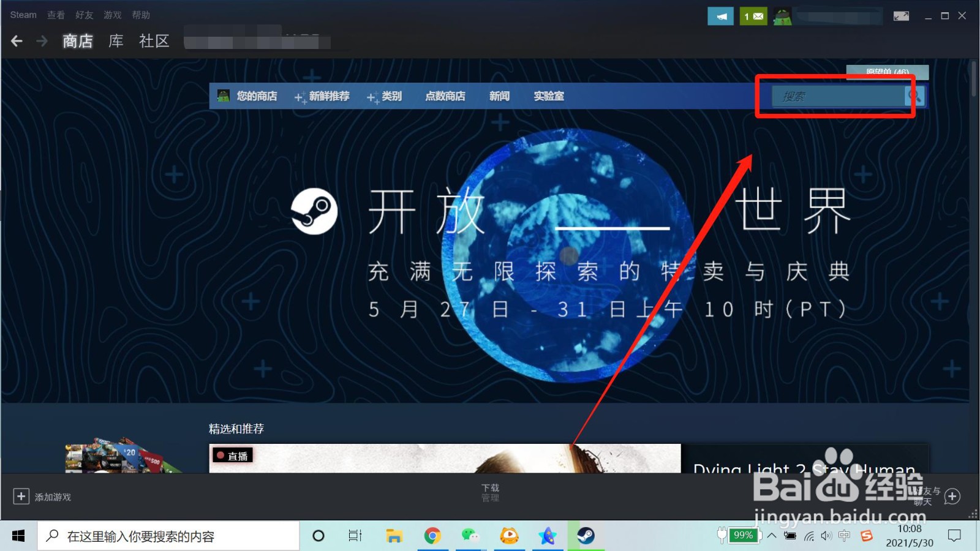Click the 添加游戏 label
Screen dimensions: 980x551
tap(53, 497)
